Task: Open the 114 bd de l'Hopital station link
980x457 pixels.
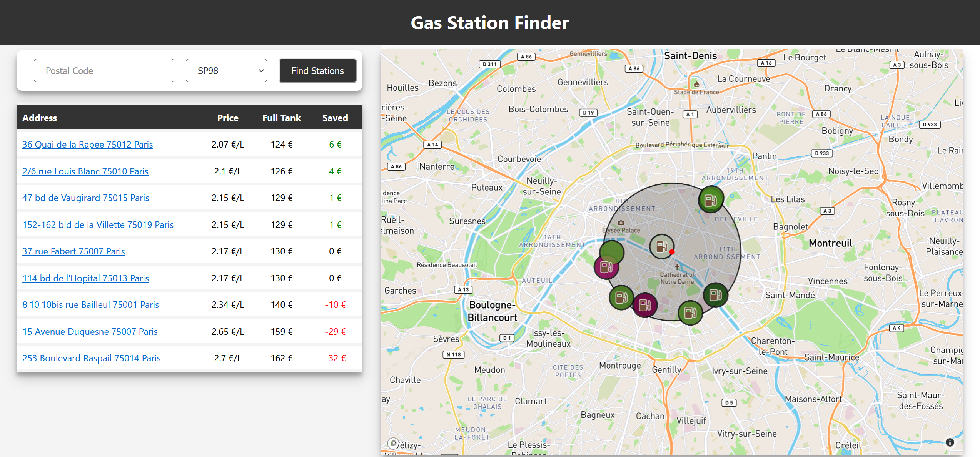Action: coord(85,278)
